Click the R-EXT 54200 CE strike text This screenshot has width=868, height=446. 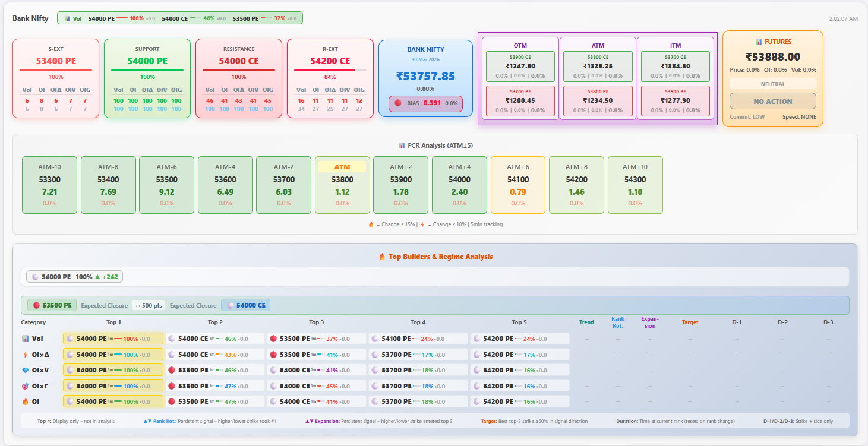(x=330, y=61)
